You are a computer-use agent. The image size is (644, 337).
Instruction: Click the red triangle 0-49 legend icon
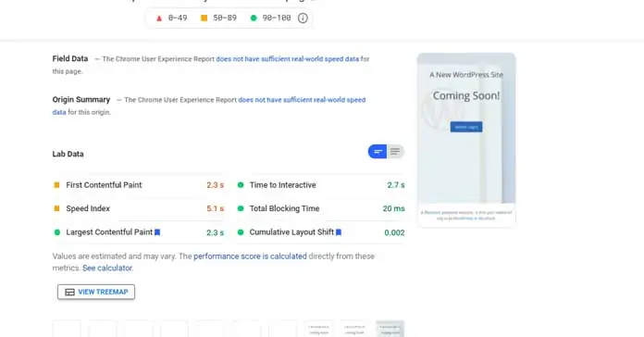[x=159, y=19]
